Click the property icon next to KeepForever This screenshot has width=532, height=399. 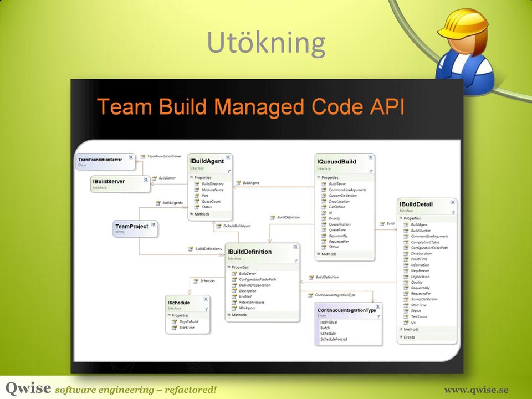point(406,271)
